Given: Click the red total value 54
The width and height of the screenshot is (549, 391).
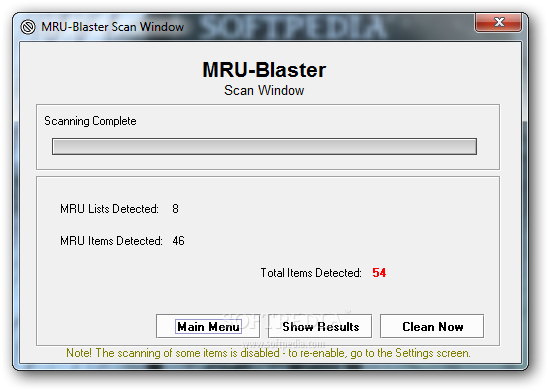Looking at the screenshot, I should [x=379, y=273].
